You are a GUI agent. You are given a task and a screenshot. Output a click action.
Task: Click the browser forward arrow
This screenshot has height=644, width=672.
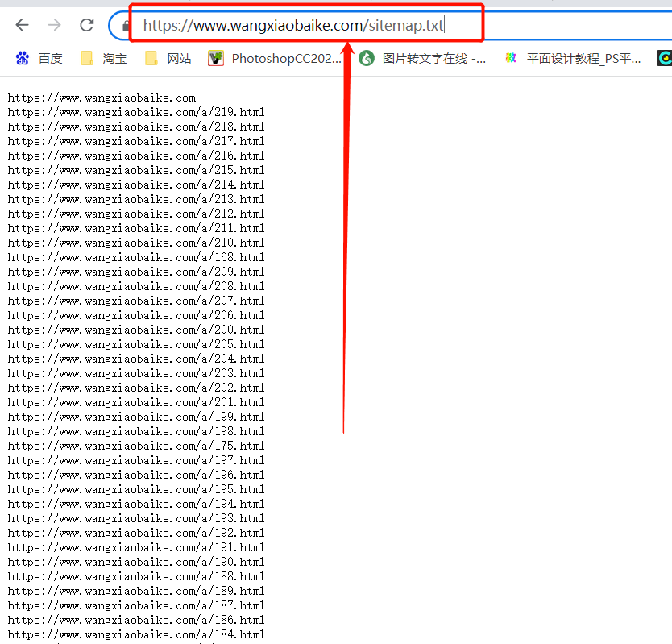[55, 25]
